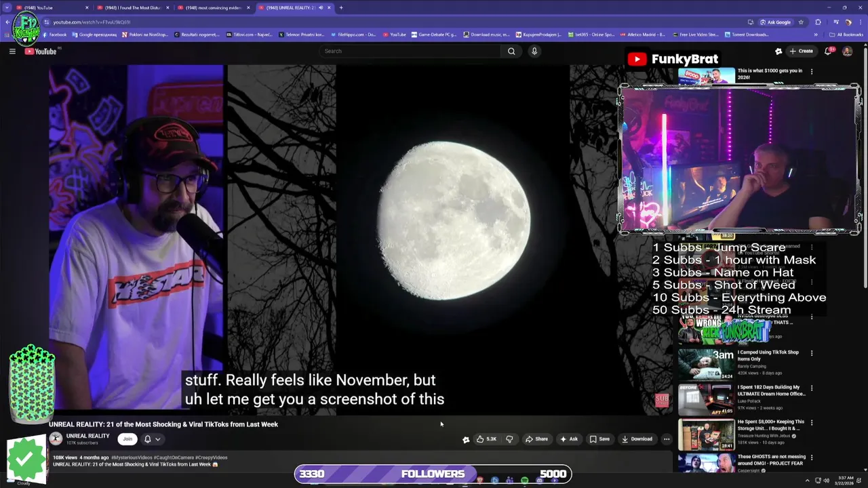Click the Ask button
Image resolution: width=868 pixels, height=488 pixels.
pyautogui.click(x=569, y=439)
